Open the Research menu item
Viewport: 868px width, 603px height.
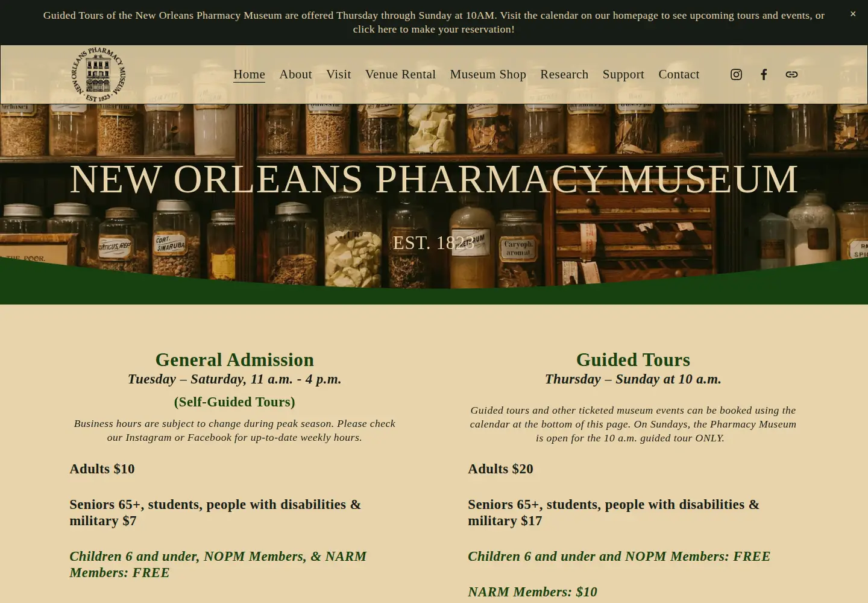[564, 74]
